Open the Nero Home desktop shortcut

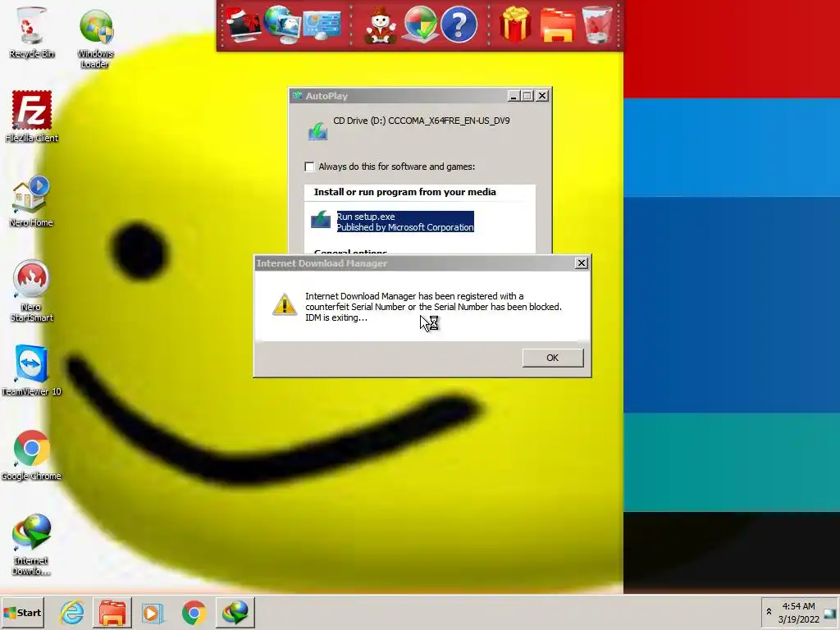31,201
